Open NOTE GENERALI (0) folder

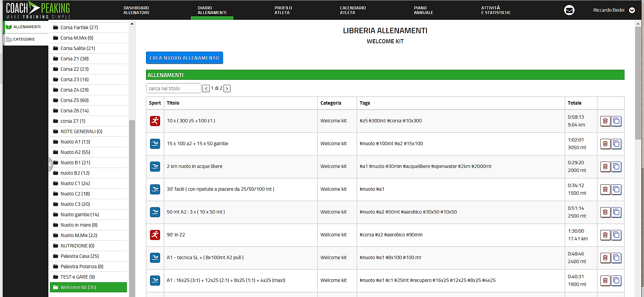click(x=89, y=131)
